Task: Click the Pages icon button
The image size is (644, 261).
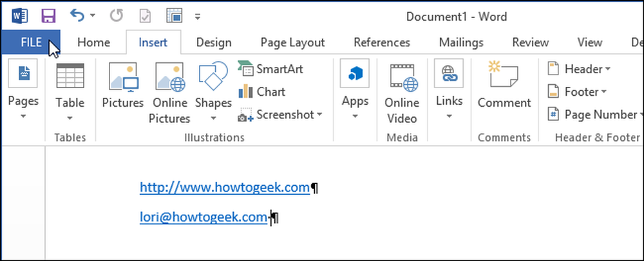Action: click(x=23, y=73)
